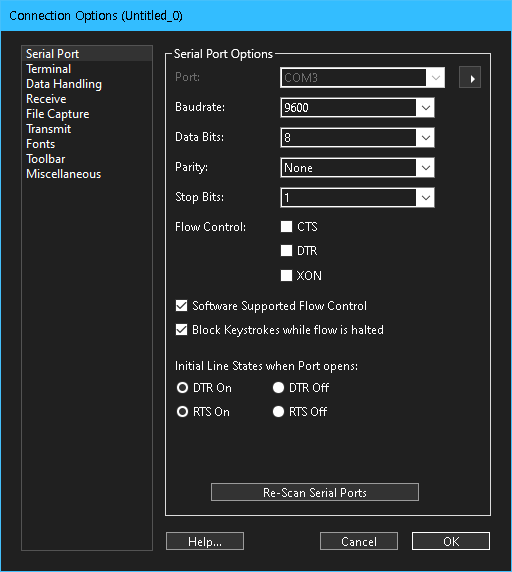Open File Capture options page
512x572 pixels.
point(87,114)
